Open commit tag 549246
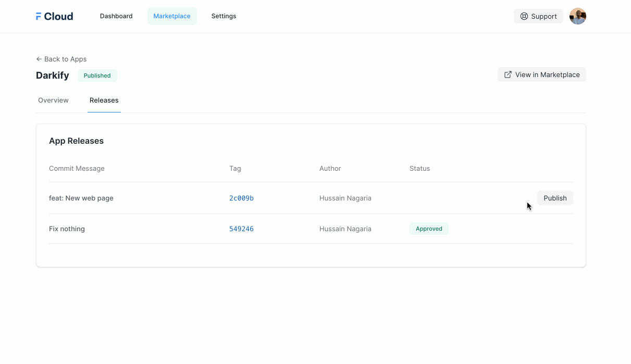This screenshot has width=631, height=364. [x=241, y=229]
